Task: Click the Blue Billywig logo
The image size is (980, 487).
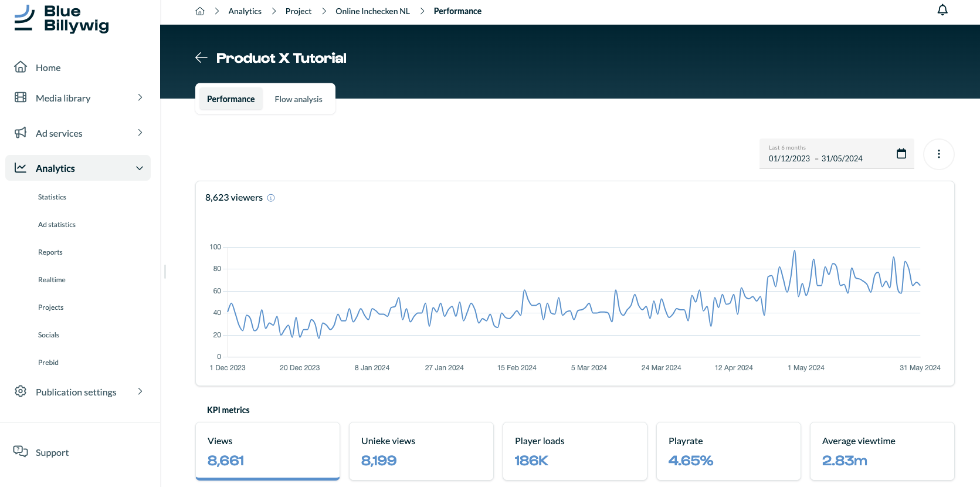Action: pyautogui.click(x=62, y=19)
